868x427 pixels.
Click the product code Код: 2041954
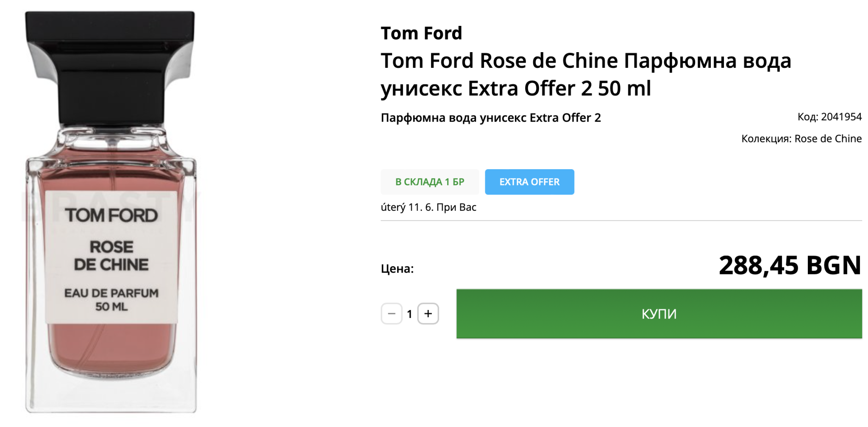tap(829, 117)
